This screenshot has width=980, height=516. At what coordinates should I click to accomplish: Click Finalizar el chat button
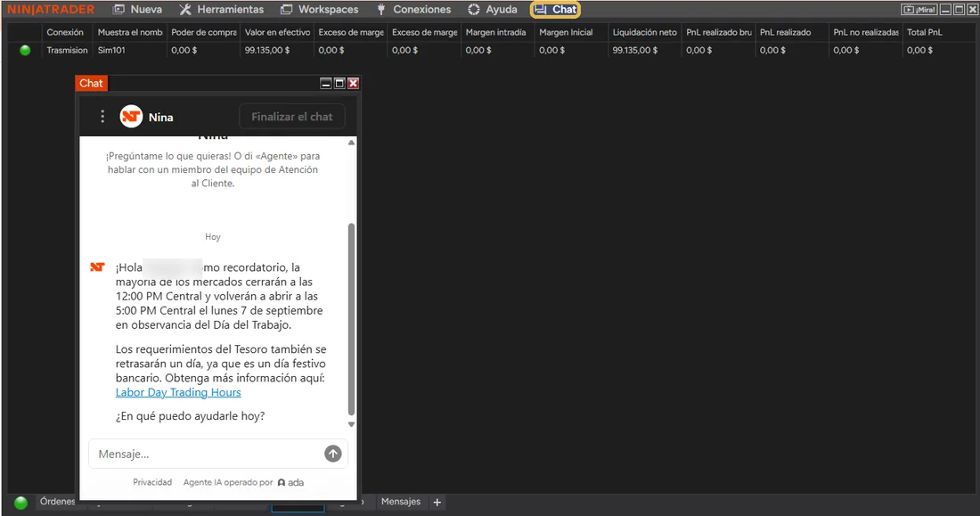click(x=292, y=117)
